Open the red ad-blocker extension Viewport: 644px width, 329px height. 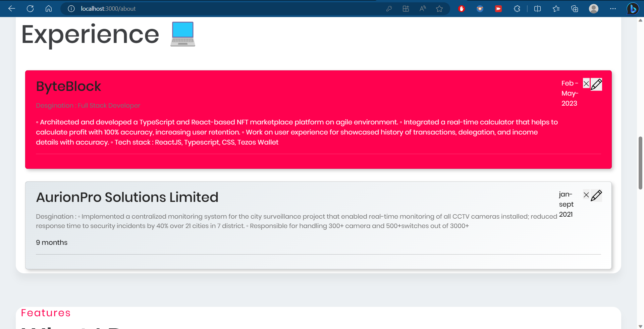point(461,9)
